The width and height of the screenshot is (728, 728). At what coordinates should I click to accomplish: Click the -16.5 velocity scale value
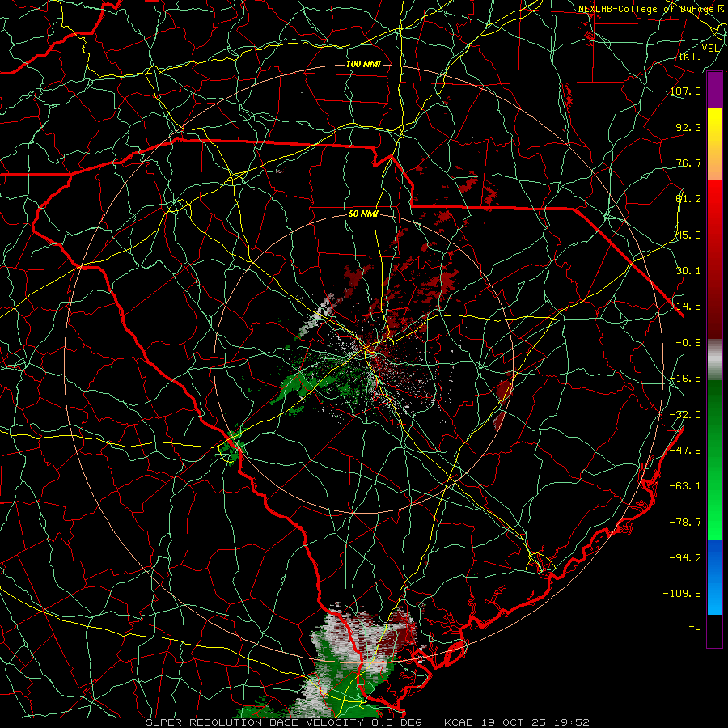point(685,379)
